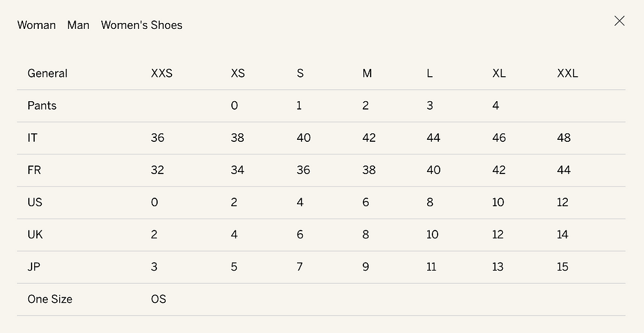
Task: Select Pants size 4 cell
Action: (495, 106)
